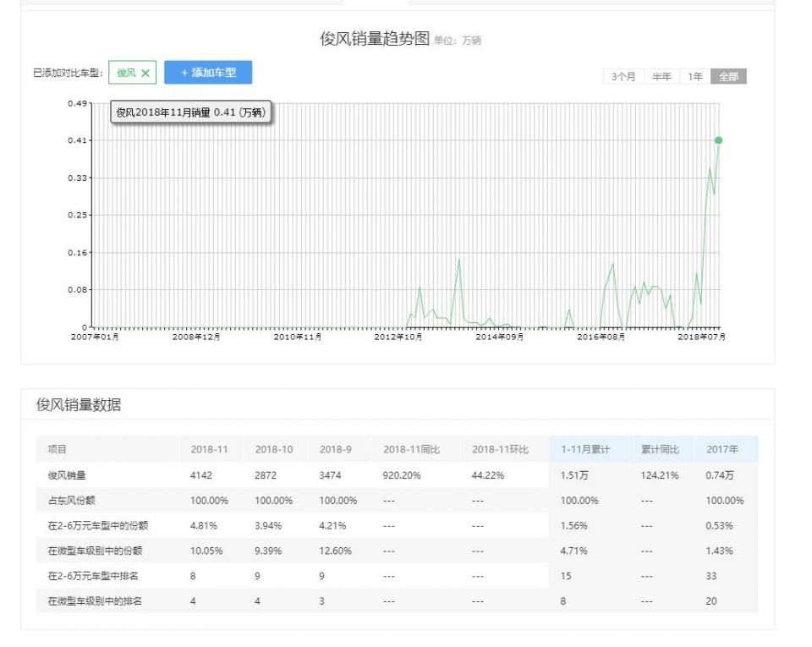Click the 俊风销量趋势图 chart title

(375, 38)
